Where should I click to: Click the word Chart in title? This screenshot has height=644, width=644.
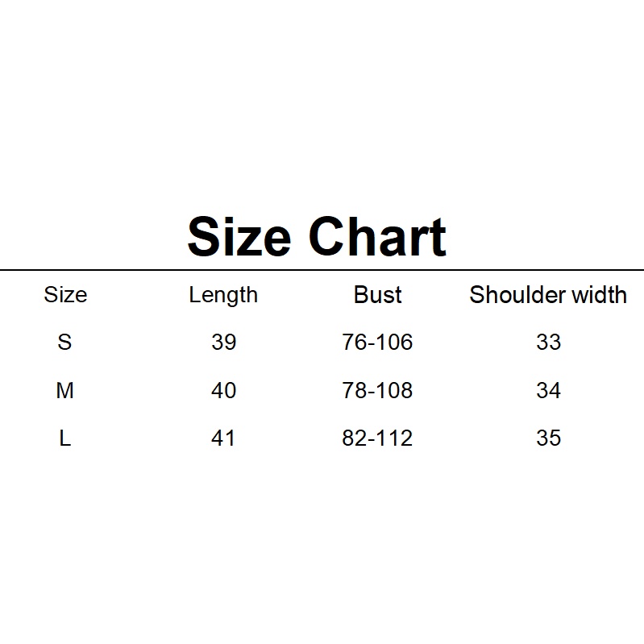click(x=377, y=237)
